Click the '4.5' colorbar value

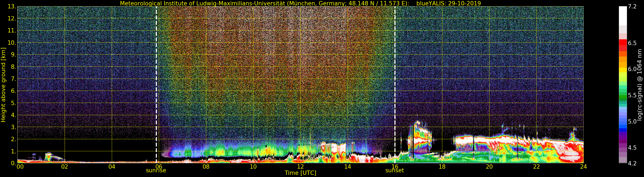point(632,148)
